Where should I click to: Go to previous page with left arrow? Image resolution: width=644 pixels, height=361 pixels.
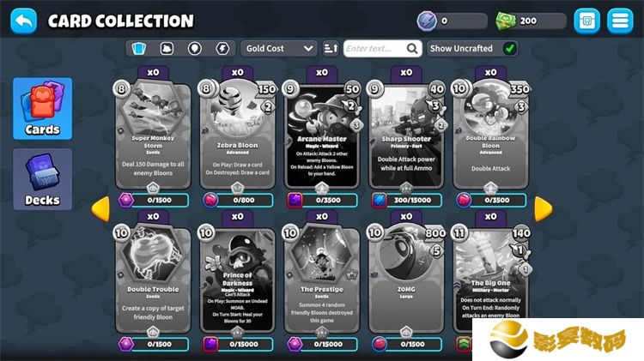click(100, 209)
